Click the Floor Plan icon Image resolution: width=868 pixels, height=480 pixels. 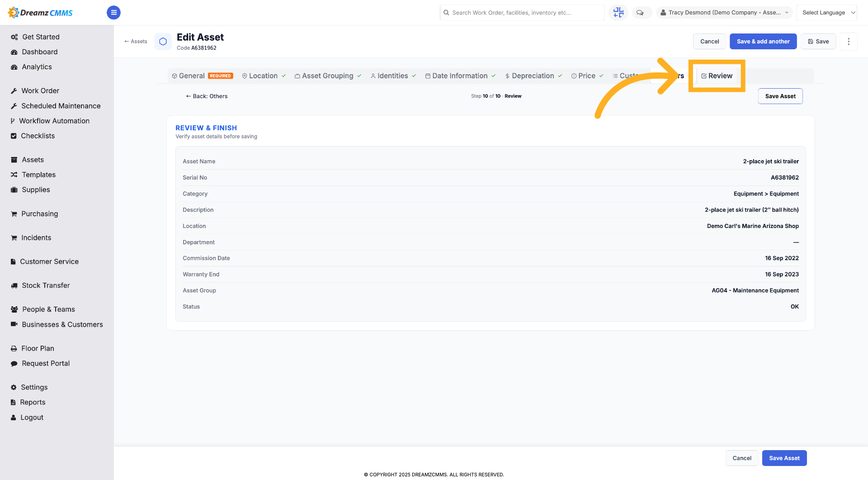(x=14, y=348)
